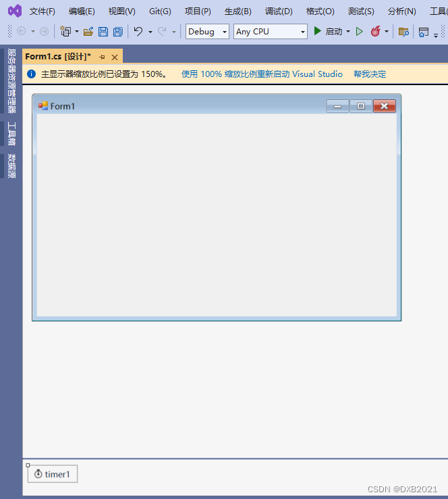Image resolution: width=448 pixels, height=499 pixels.
Task: Click the blue info icon in notification bar
Action: coord(31,74)
